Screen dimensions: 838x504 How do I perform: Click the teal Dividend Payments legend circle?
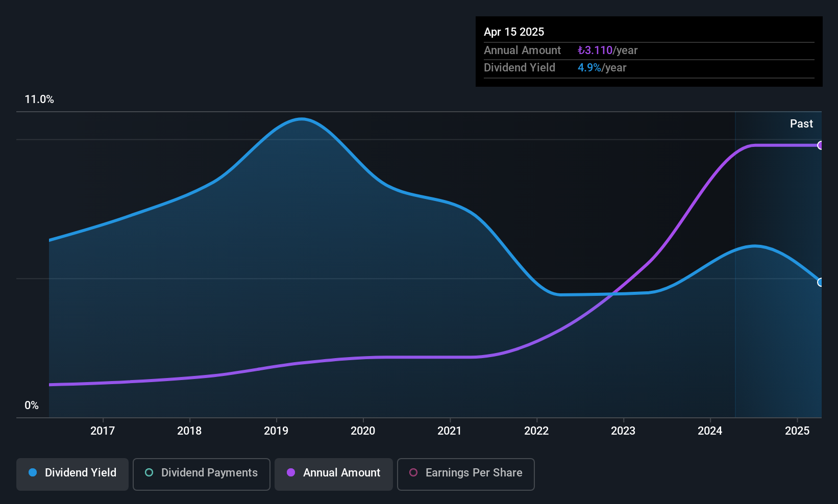tap(149, 472)
